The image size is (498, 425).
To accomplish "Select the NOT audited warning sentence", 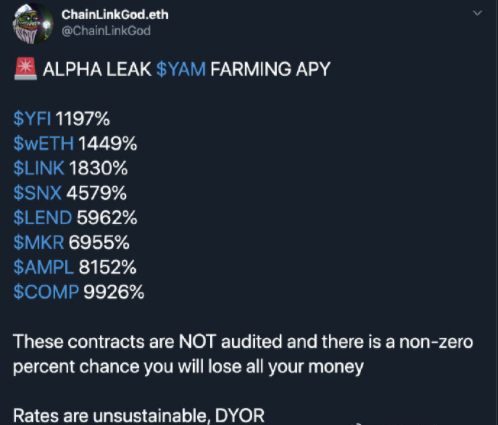I will pos(243,354).
